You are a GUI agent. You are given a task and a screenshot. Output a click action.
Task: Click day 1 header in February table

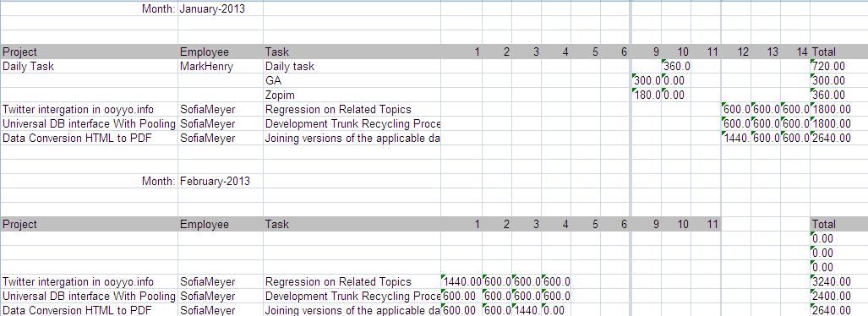(x=461, y=224)
